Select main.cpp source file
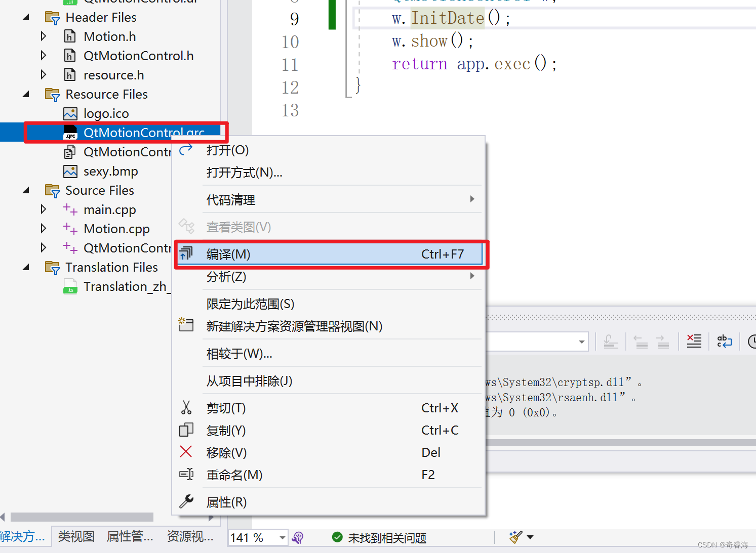This screenshot has height=553, width=756. [x=110, y=209]
